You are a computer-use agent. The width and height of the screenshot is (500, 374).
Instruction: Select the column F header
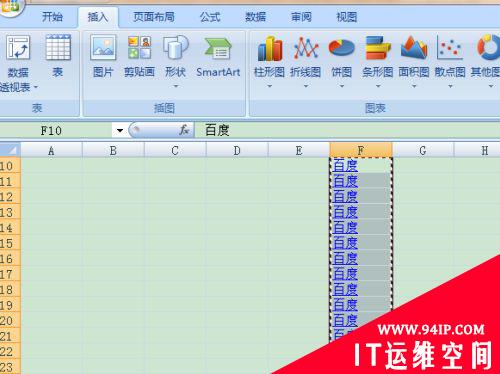click(361, 150)
